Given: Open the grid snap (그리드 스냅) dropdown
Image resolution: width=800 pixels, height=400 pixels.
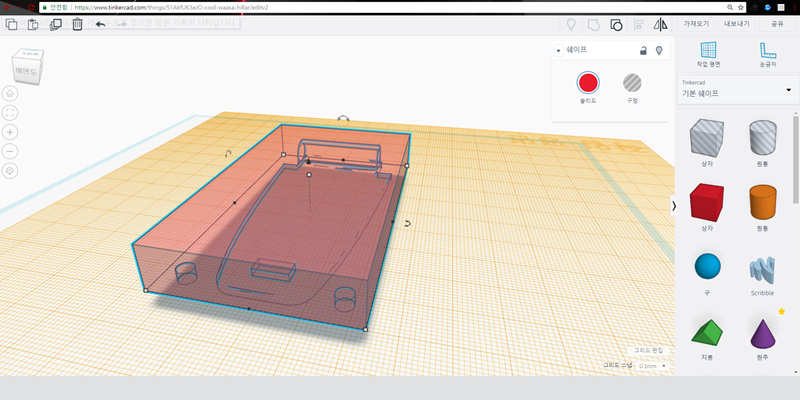Looking at the screenshot, I should coord(654,366).
